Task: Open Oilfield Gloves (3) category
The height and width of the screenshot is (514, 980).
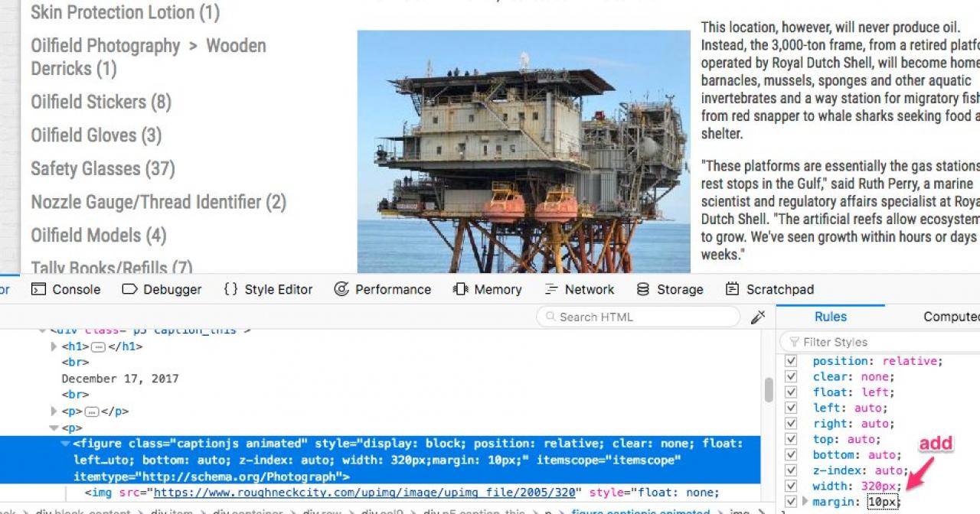Action: [x=96, y=135]
